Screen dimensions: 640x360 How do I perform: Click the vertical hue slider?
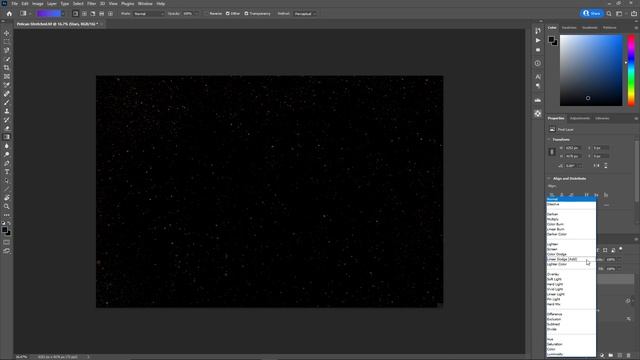631,70
